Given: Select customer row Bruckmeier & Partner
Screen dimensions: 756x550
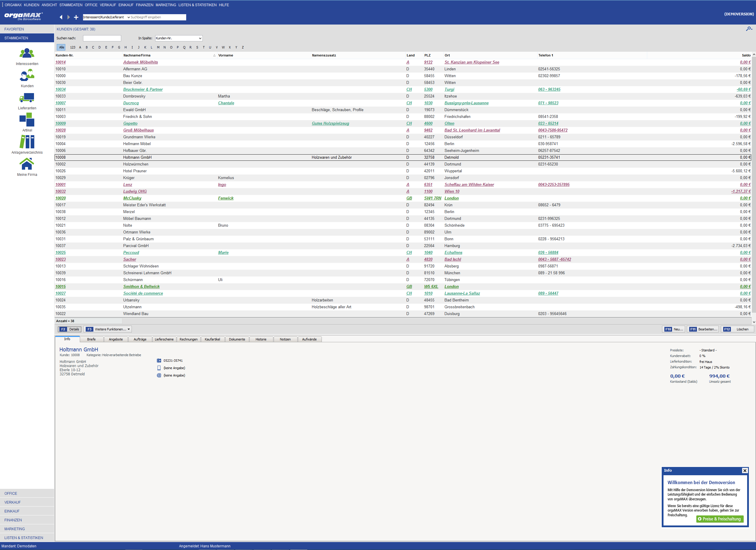Looking at the screenshot, I should pyautogui.click(x=403, y=89).
